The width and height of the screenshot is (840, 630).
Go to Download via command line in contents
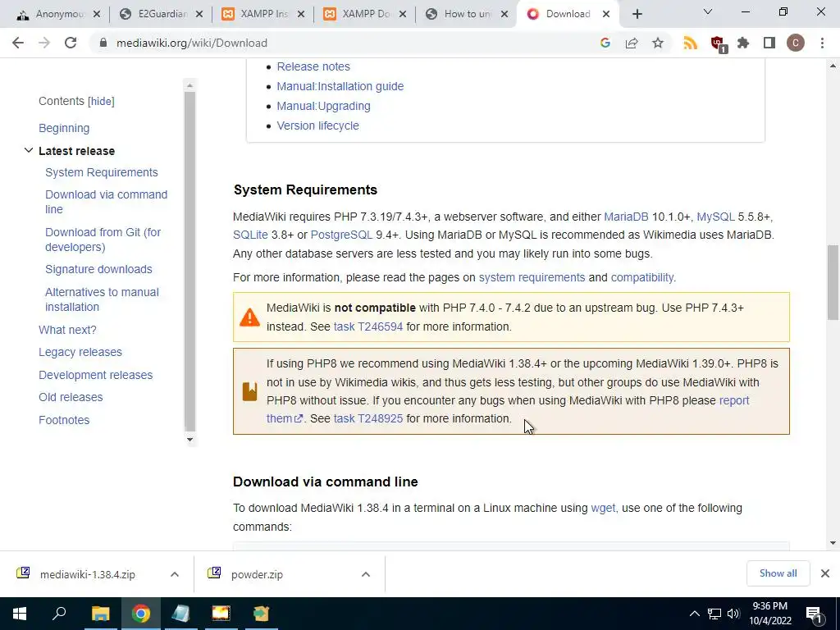pos(106,202)
